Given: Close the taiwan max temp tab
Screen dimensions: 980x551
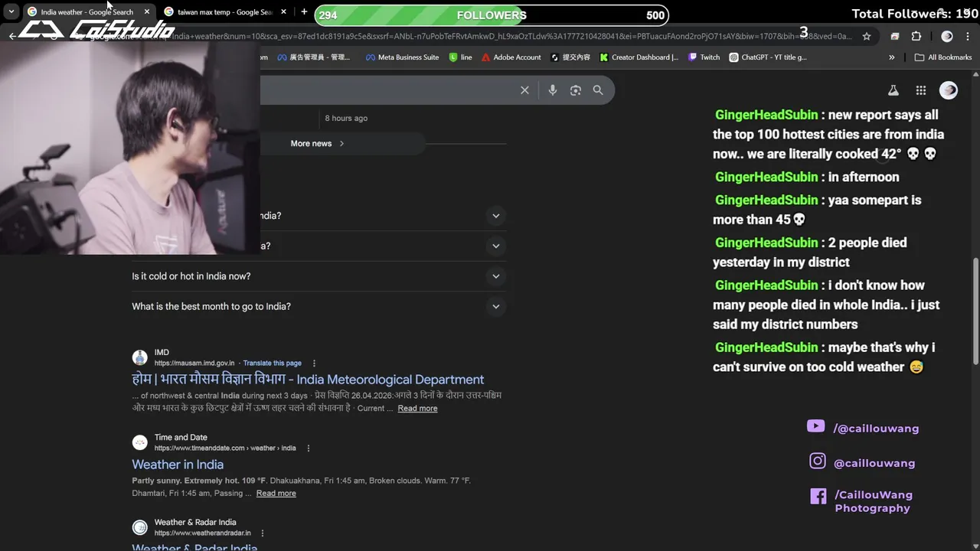Looking at the screenshot, I should tap(284, 12).
